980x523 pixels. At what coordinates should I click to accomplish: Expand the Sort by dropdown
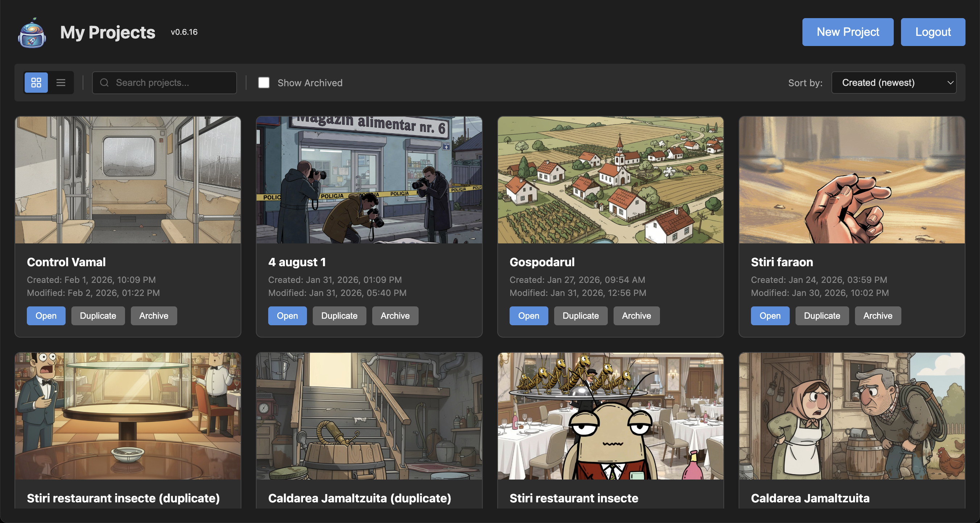pyautogui.click(x=893, y=83)
